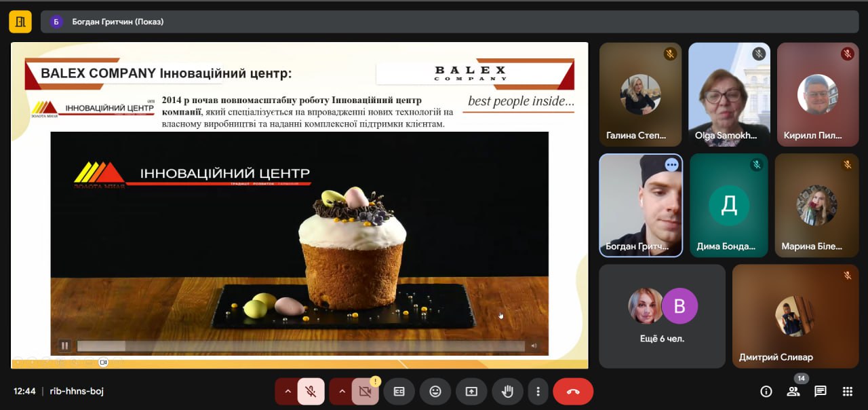868x410 pixels.
Task: Open the emoji reactions button
Action: (x=435, y=392)
